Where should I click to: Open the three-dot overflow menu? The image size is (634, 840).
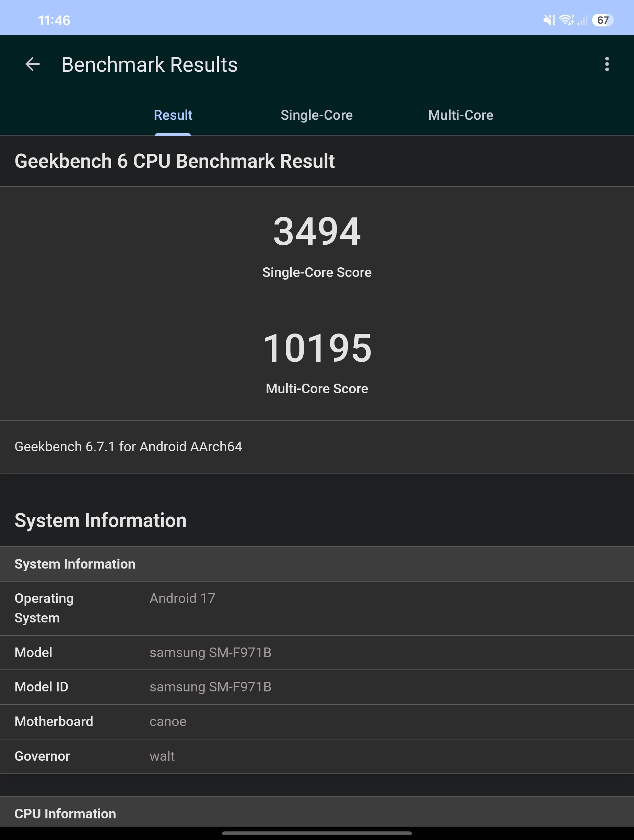click(607, 64)
